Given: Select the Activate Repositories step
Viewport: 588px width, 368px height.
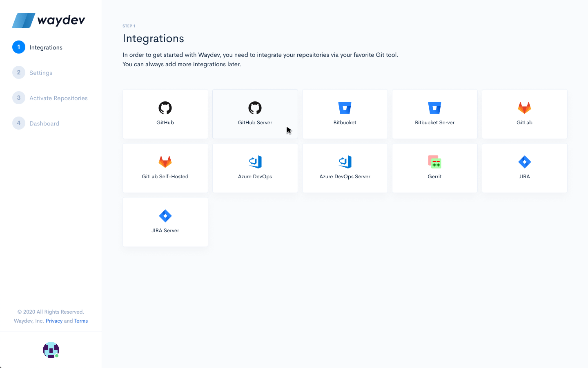Looking at the screenshot, I should 58,98.
